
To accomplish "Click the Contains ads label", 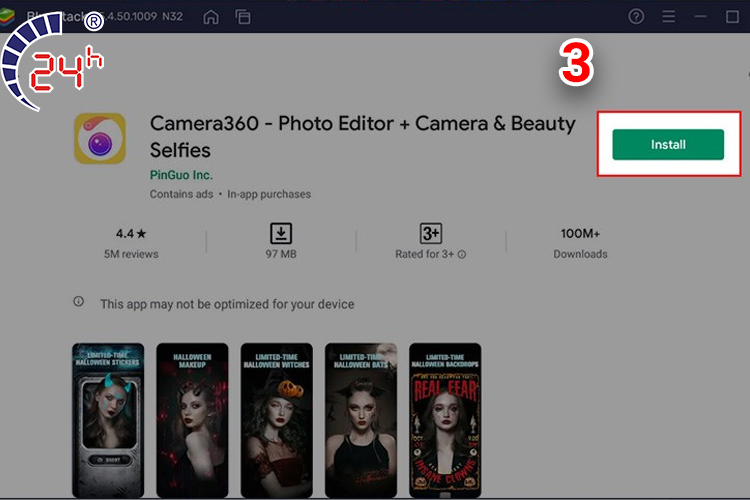I will pyautogui.click(x=181, y=194).
